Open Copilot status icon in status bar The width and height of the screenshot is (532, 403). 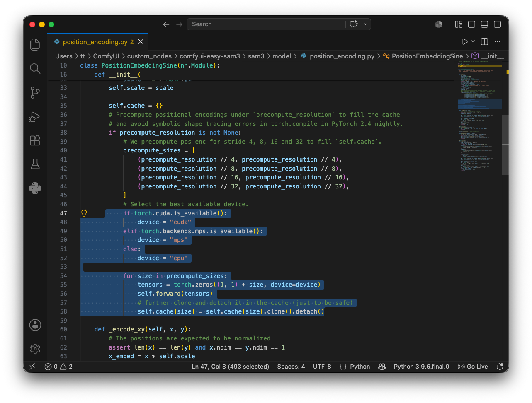pyautogui.click(x=382, y=367)
